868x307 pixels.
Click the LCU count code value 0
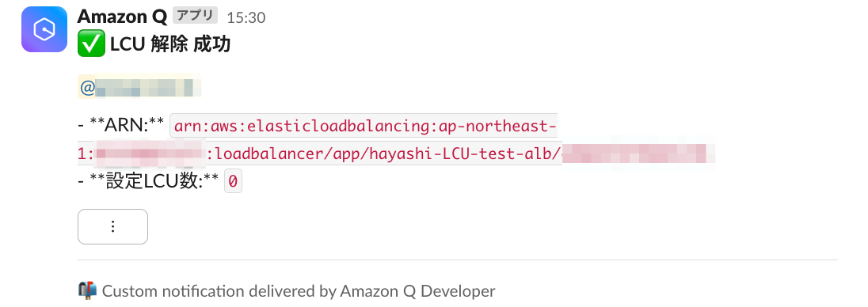point(233,182)
